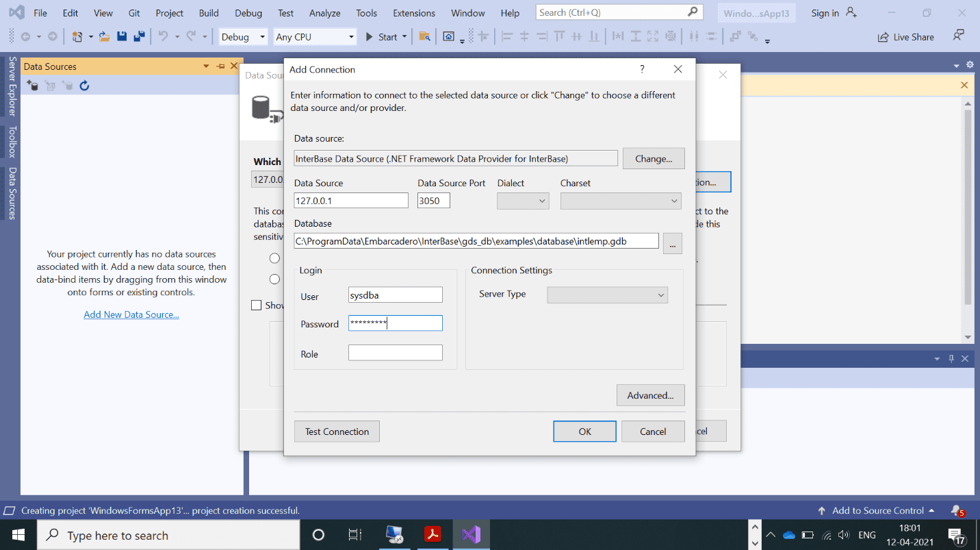Open the Advanced... connection settings

(x=651, y=395)
